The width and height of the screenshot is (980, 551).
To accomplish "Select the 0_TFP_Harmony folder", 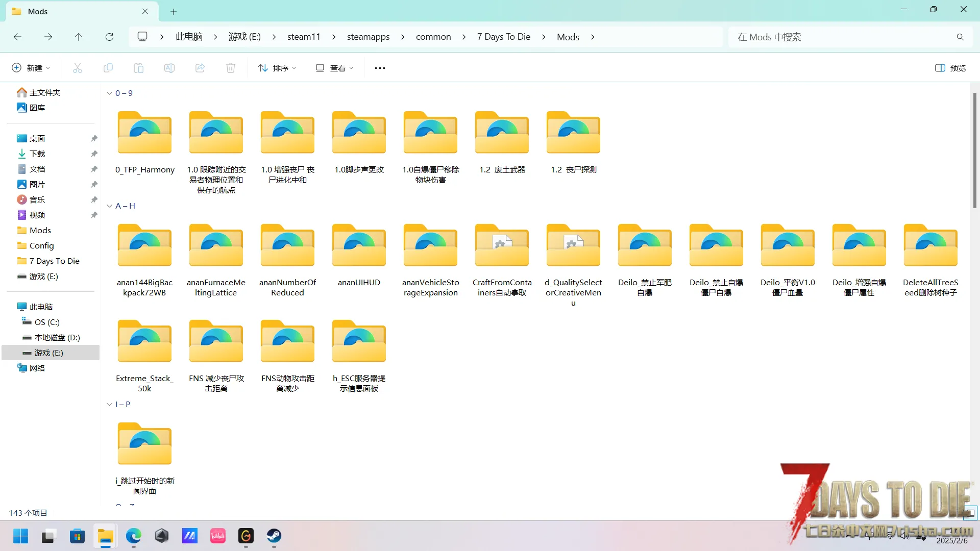I will click(x=144, y=143).
